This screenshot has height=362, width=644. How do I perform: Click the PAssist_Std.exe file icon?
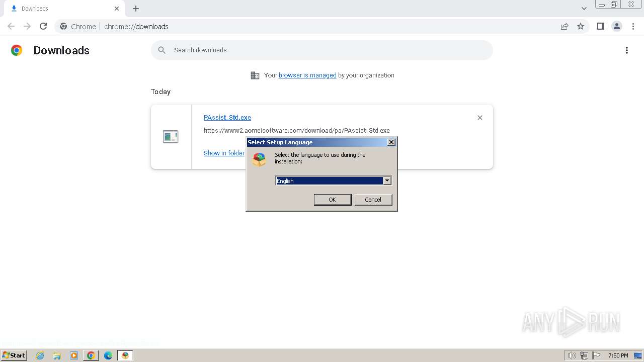click(171, 136)
